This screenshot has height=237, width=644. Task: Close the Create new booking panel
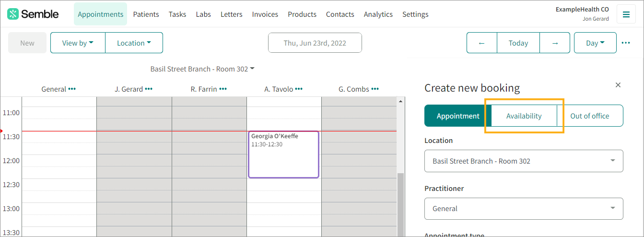(x=618, y=85)
